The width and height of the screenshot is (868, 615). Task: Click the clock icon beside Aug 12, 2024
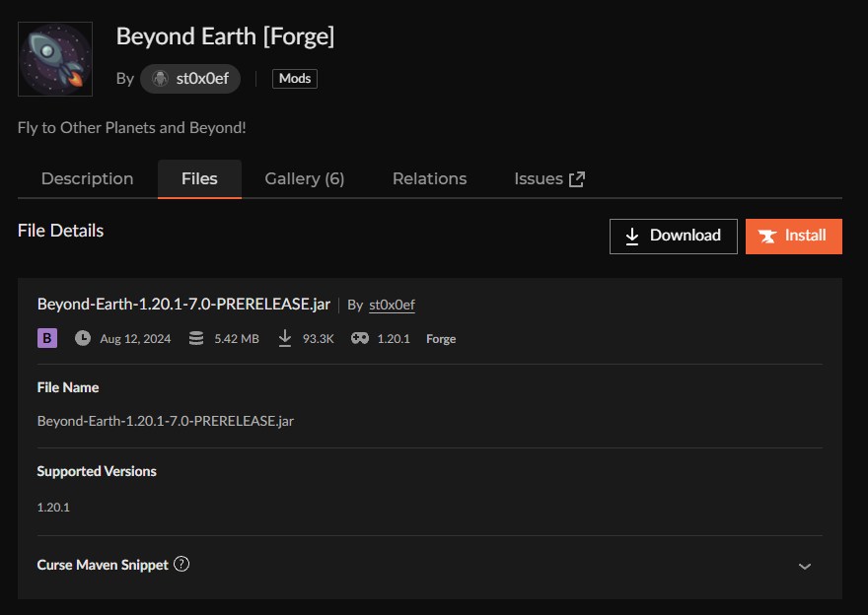tap(84, 338)
